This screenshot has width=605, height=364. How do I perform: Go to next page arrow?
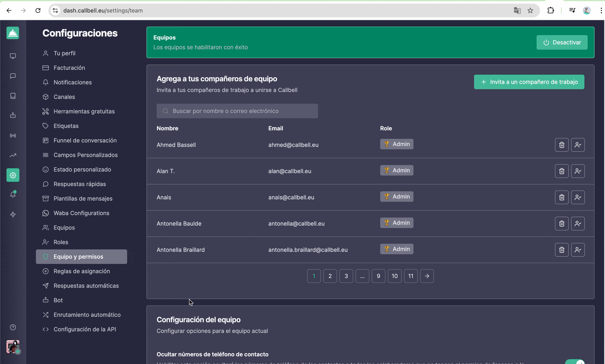pos(427,276)
